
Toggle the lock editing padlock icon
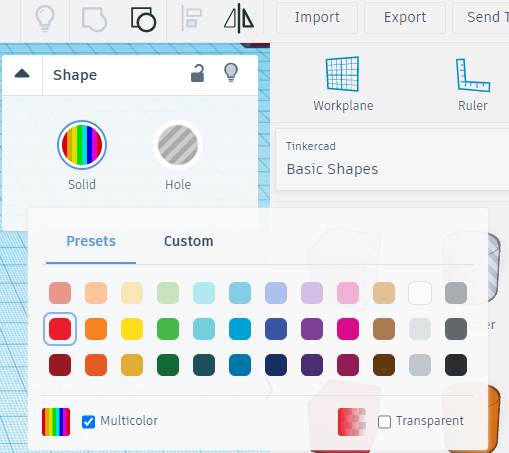(x=197, y=73)
